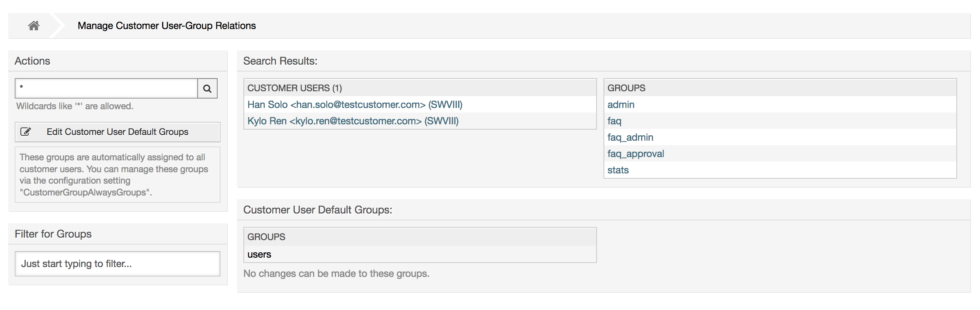
Task: Select the faq_admin group
Action: pos(630,137)
